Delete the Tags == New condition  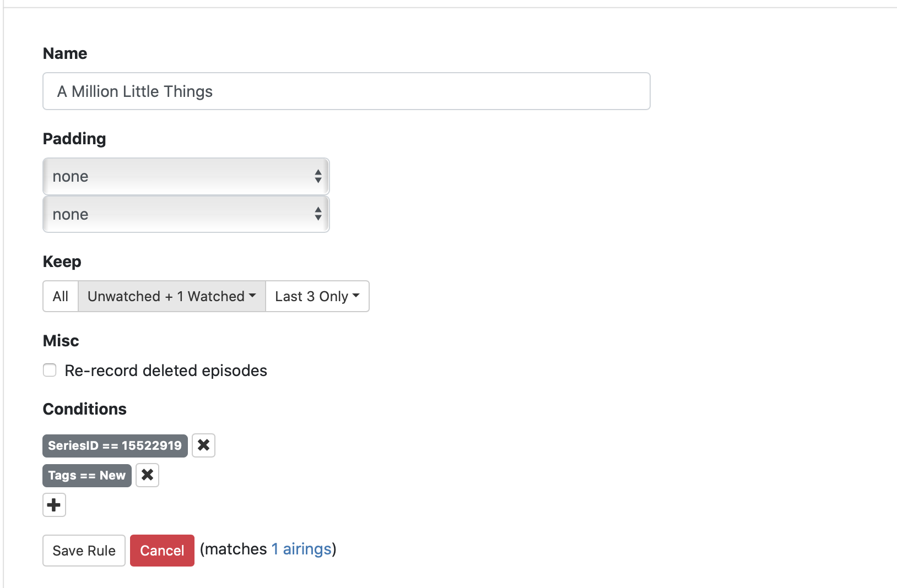tap(147, 475)
